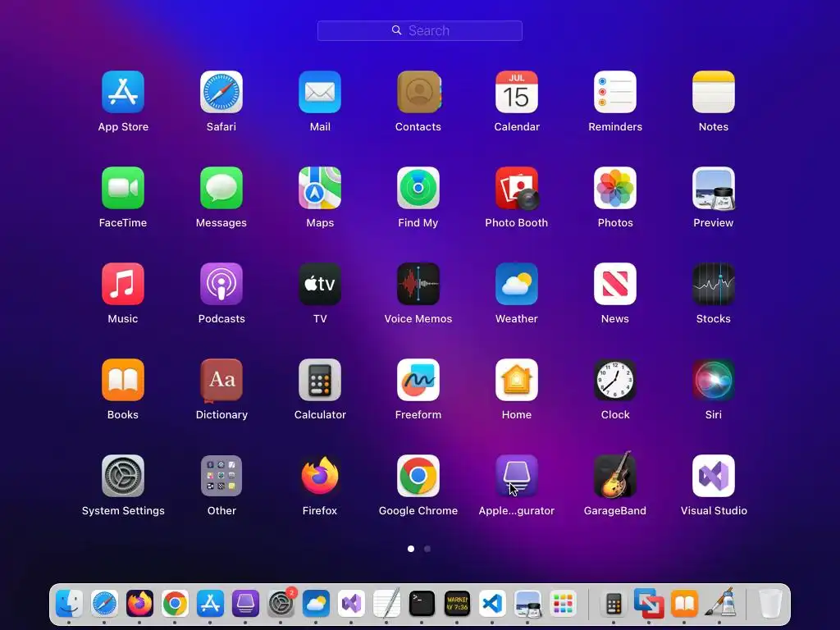Click the Calculator icon in the Dock

point(614,604)
